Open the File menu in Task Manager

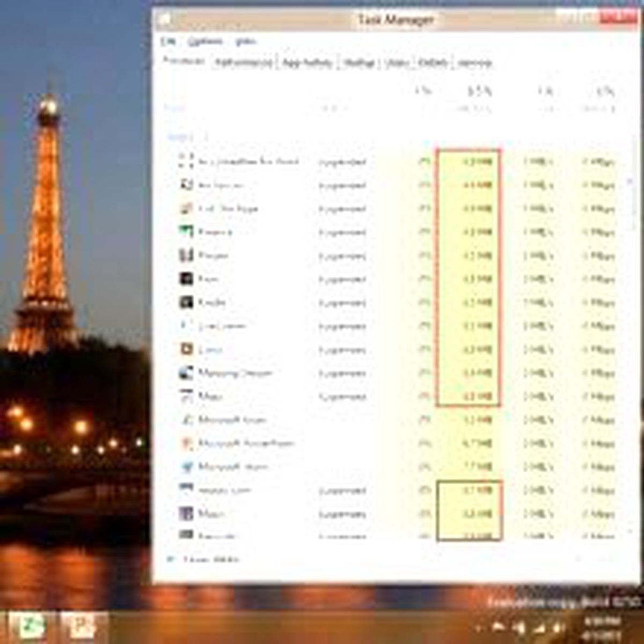(x=168, y=41)
